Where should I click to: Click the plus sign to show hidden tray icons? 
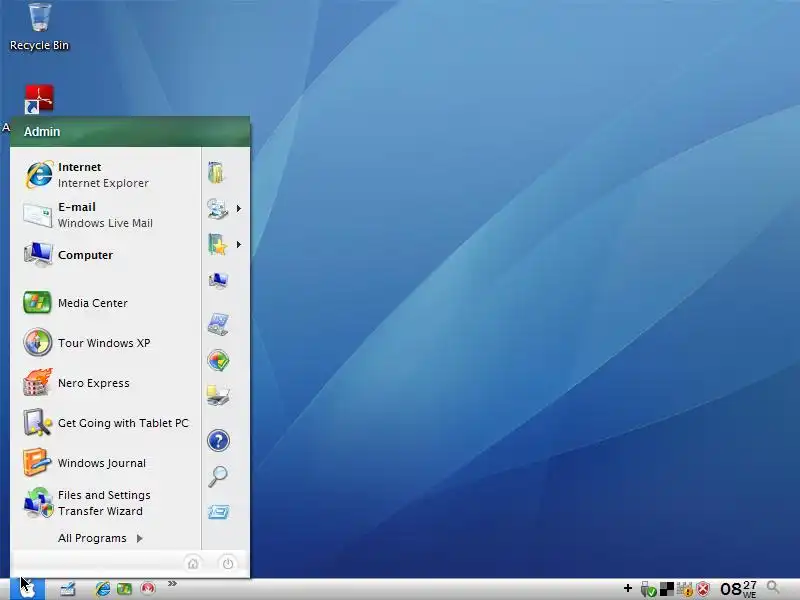point(628,588)
